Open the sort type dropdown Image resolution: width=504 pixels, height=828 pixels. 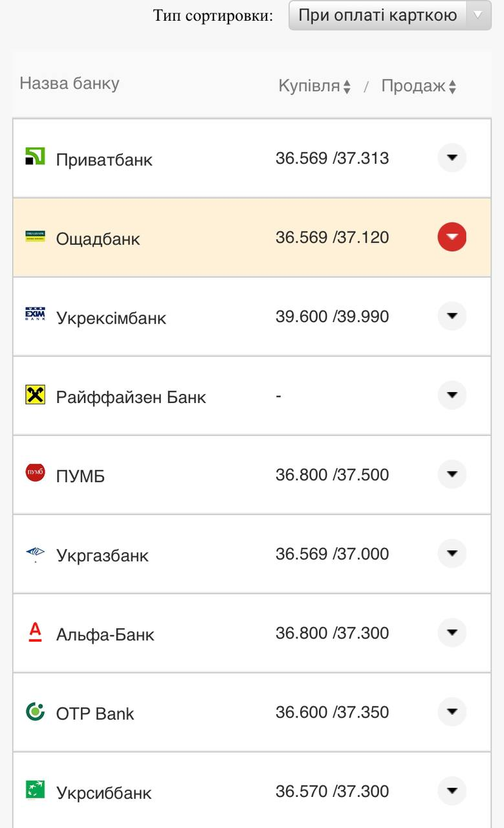[390, 16]
